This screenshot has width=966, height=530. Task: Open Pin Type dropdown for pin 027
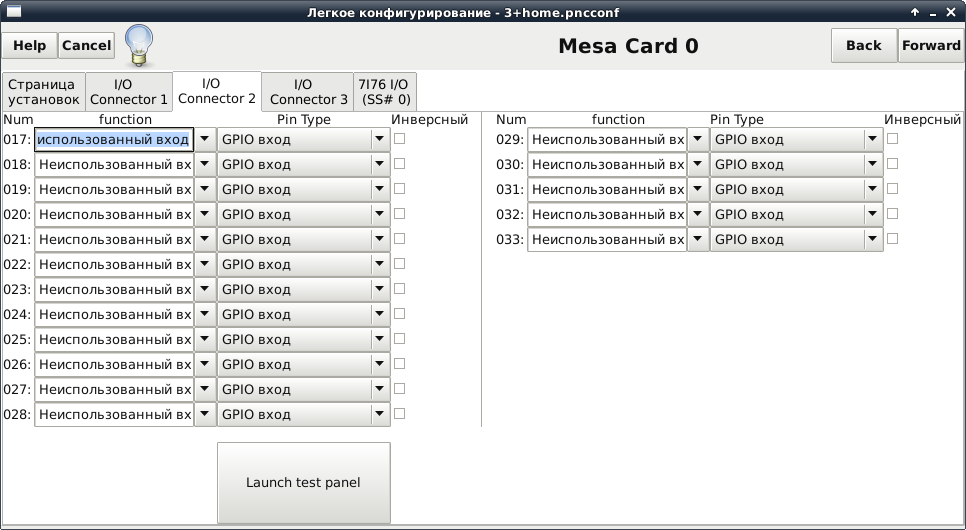pyautogui.click(x=304, y=389)
